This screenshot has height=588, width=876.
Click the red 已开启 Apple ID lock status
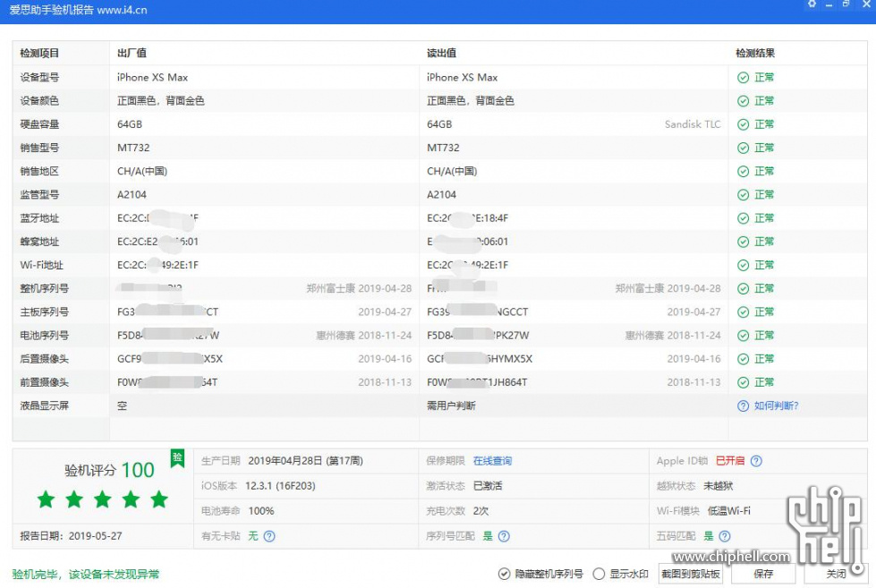pyautogui.click(x=730, y=461)
